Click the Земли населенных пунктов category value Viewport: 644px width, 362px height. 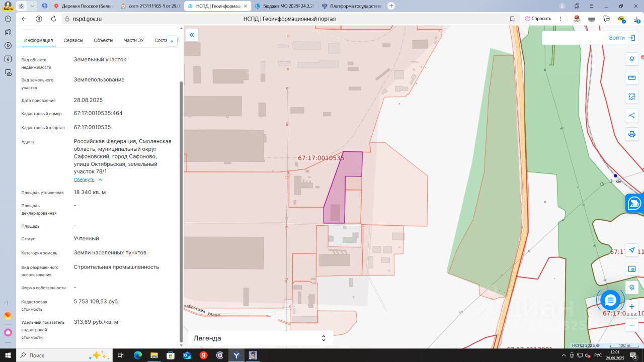tap(110, 252)
